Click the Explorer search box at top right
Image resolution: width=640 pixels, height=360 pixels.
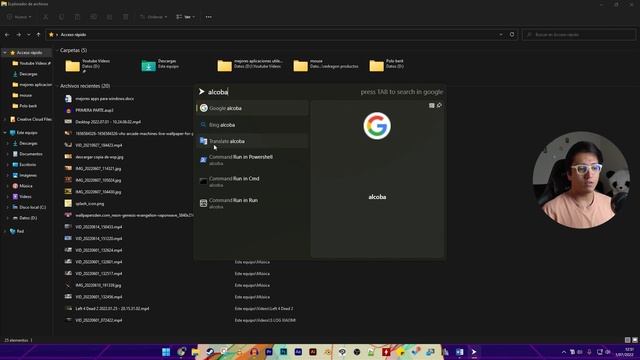[x=579, y=35]
